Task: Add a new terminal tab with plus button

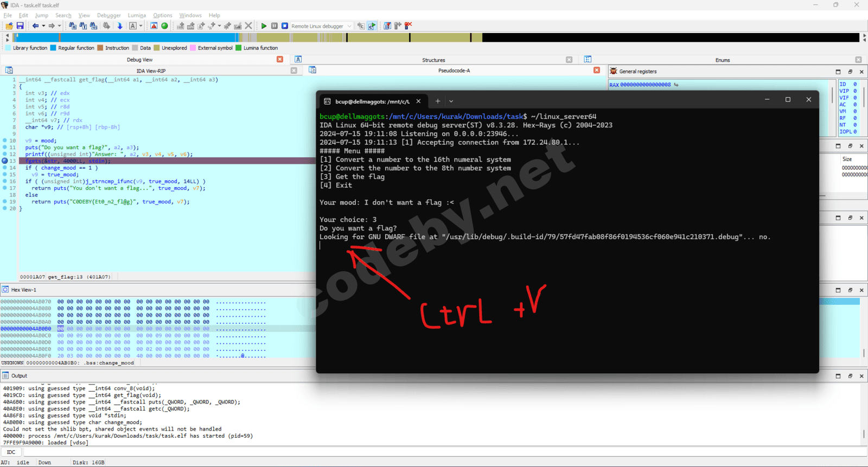Action: tap(438, 101)
